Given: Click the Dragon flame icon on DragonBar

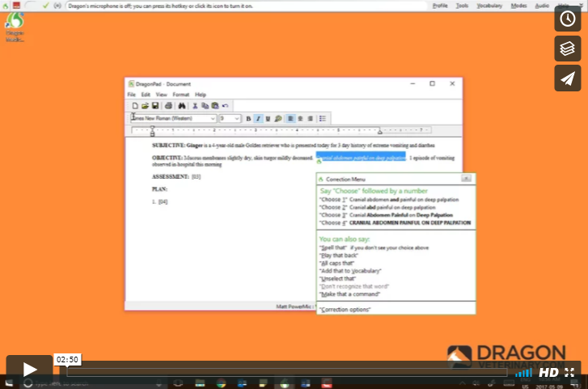Looking at the screenshot, I should point(5,6).
